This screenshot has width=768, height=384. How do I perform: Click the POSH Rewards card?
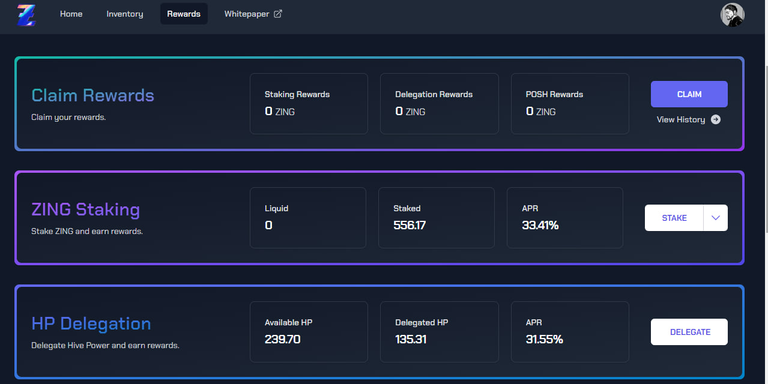(x=570, y=103)
